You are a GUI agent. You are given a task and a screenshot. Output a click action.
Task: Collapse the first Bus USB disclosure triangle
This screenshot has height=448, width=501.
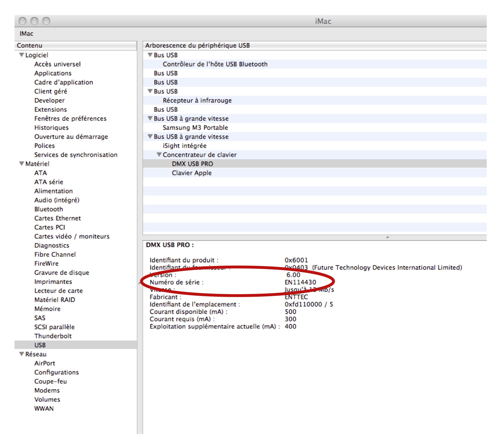(150, 55)
